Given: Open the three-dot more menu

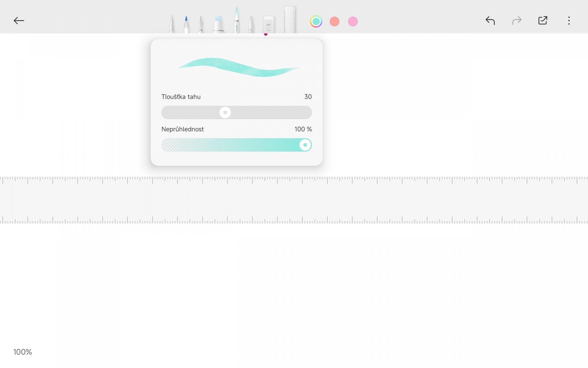Looking at the screenshot, I should tap(569, 21).
